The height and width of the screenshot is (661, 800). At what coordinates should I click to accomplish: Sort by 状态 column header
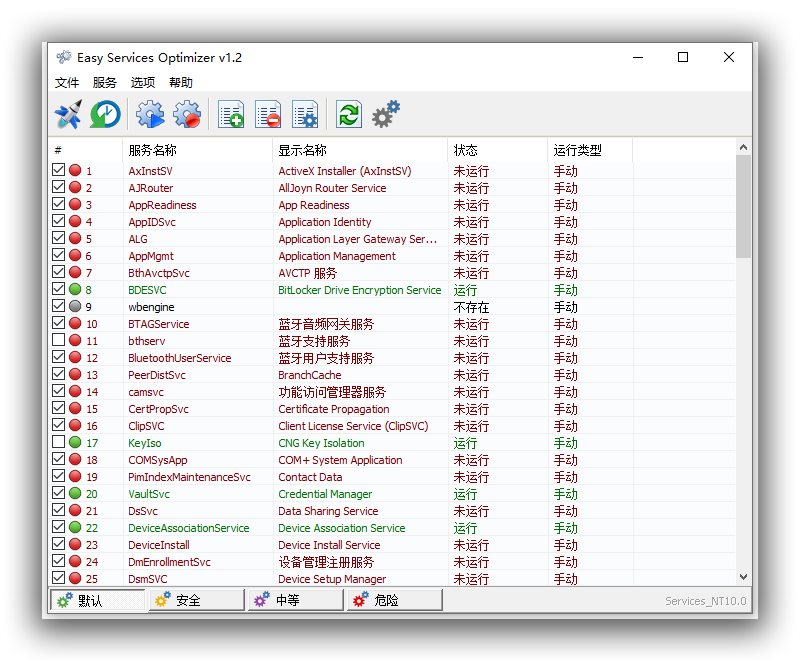coord(497,150)
